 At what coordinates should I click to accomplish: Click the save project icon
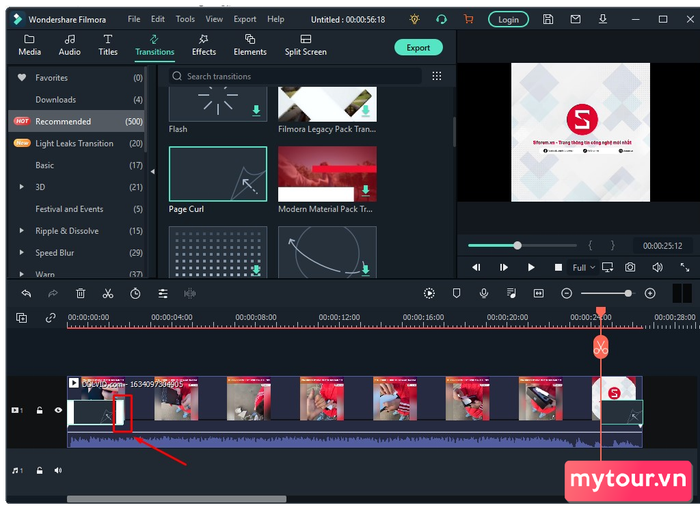(548, 19)
